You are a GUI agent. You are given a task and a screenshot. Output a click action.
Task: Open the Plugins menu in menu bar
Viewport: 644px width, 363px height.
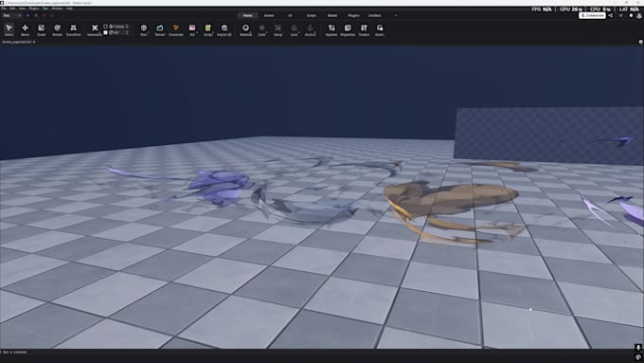(34, 9)
